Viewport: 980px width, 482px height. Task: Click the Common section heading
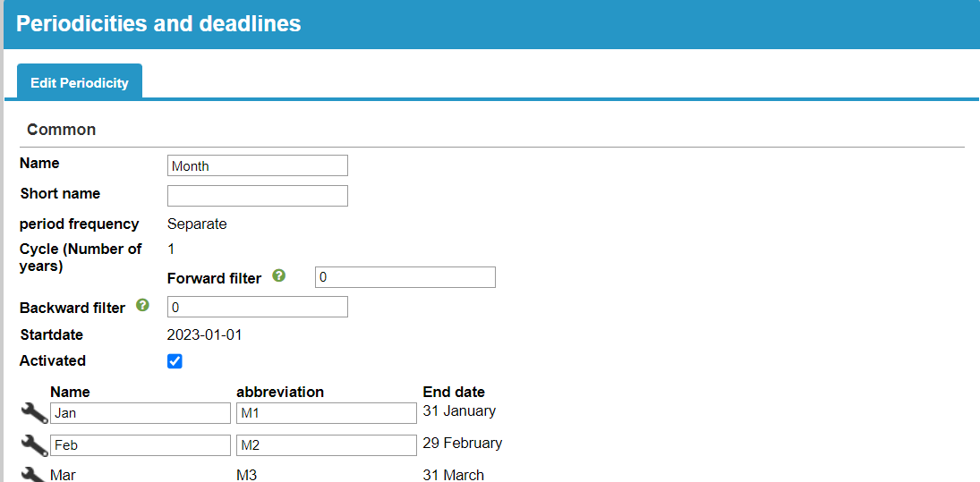click(61, 130)
